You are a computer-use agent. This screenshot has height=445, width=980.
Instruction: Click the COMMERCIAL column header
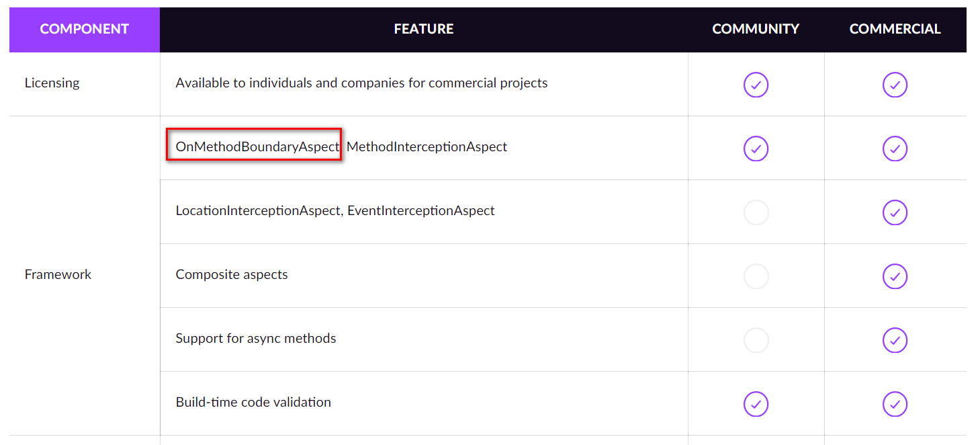tap(895, 29)
